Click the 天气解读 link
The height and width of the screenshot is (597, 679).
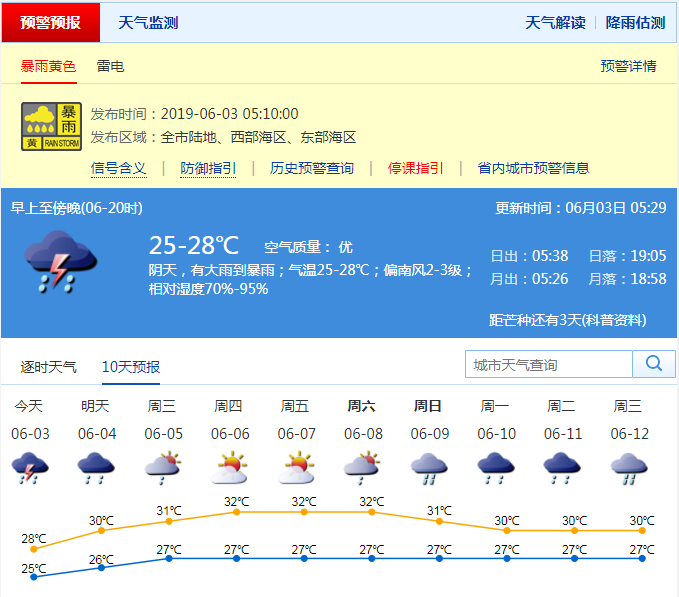click(x=555, y=22)
